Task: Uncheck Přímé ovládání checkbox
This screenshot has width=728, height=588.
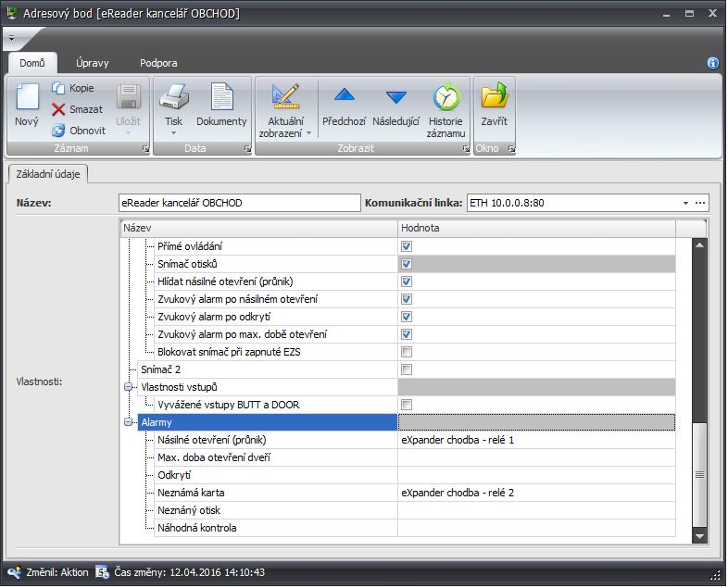Action: (x=407, y=246)
